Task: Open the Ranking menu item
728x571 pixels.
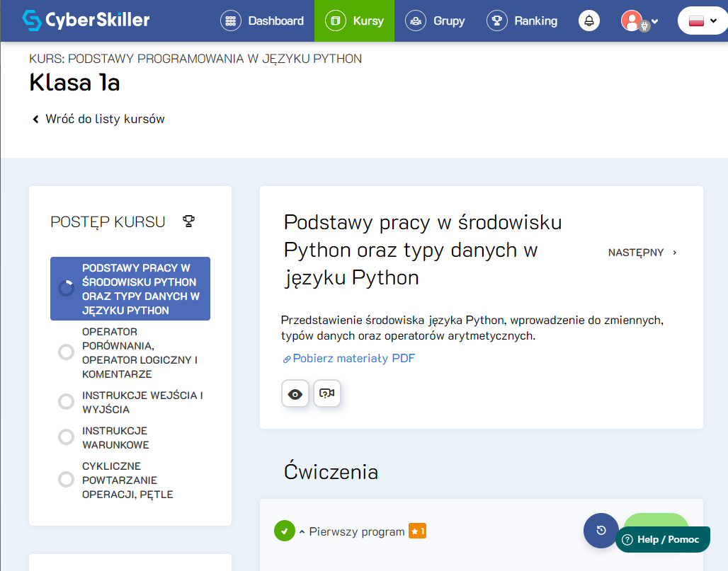Action: pos(522,21)
